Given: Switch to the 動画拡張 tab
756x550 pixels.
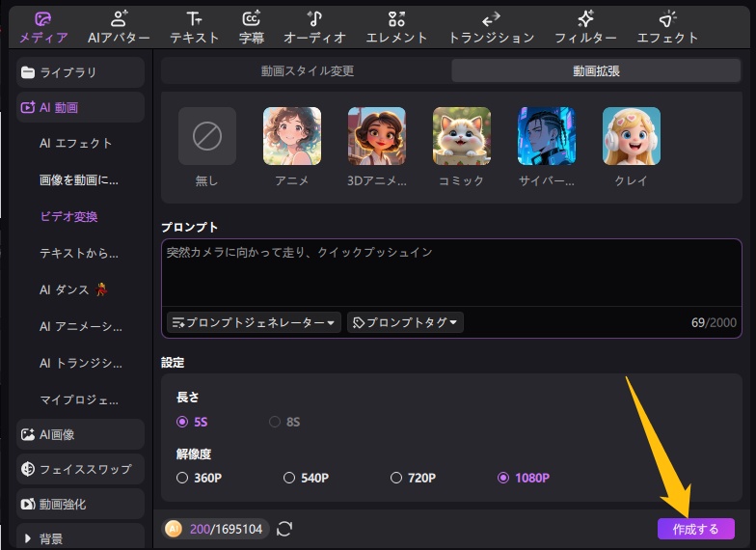Looking at the screenshot, I should pos(596,70).
